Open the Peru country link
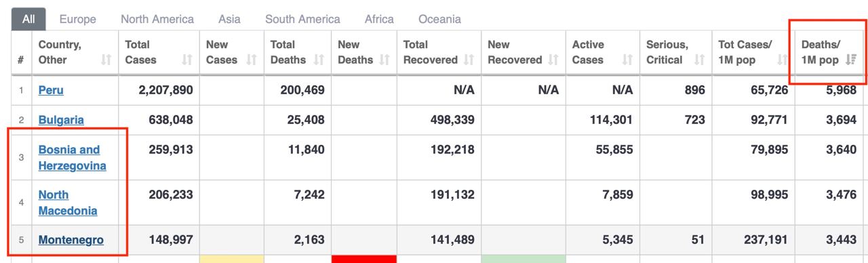This screenshot has width=868, height=263. click(51, 90)
